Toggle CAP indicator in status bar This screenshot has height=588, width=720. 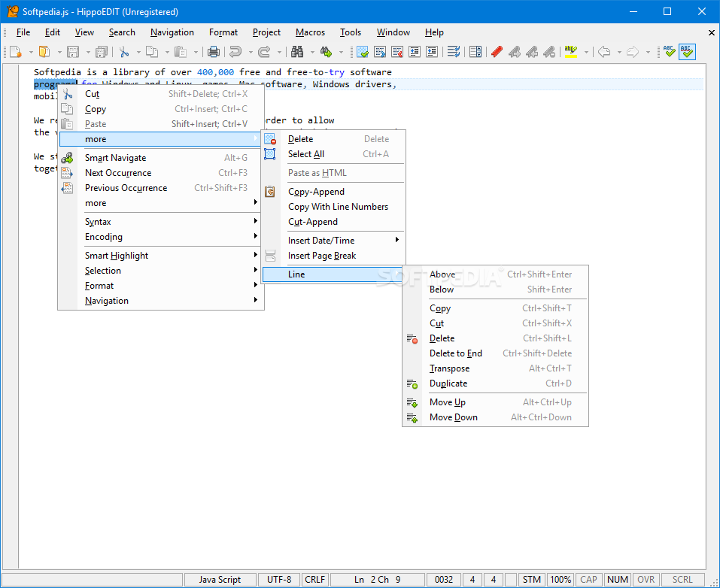[588, 580]
